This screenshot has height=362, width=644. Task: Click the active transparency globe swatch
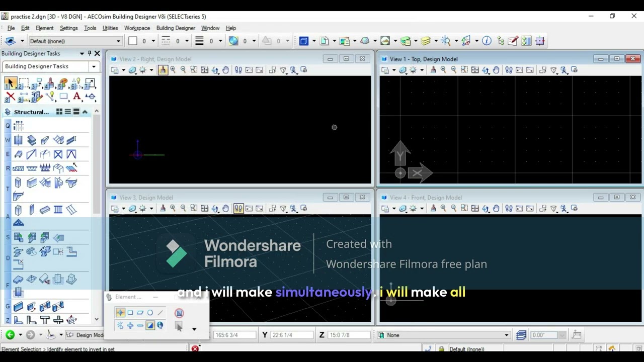point(233,41)
